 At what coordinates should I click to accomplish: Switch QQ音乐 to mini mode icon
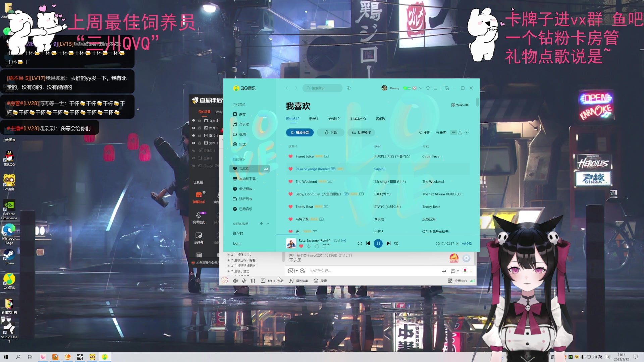tap(447, 88)
